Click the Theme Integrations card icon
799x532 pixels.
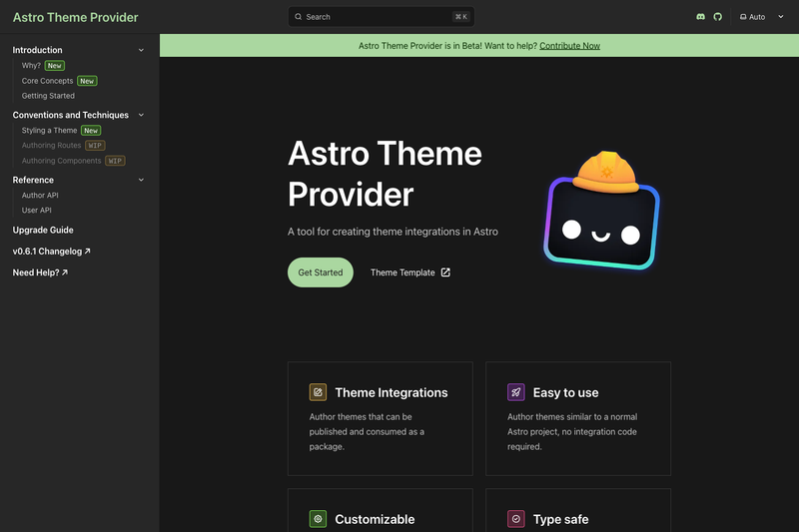point(318,392)
